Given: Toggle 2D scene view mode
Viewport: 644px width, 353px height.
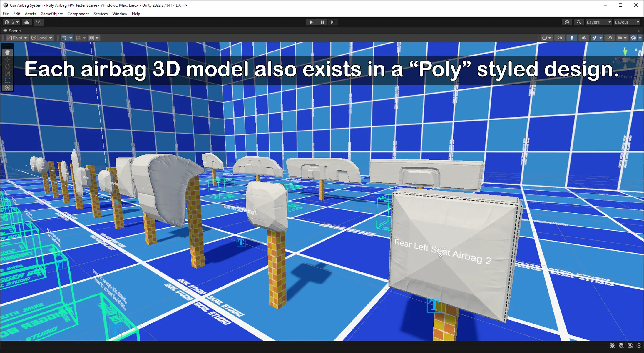Looking at the screenshot, I should [x=560, y=38].
